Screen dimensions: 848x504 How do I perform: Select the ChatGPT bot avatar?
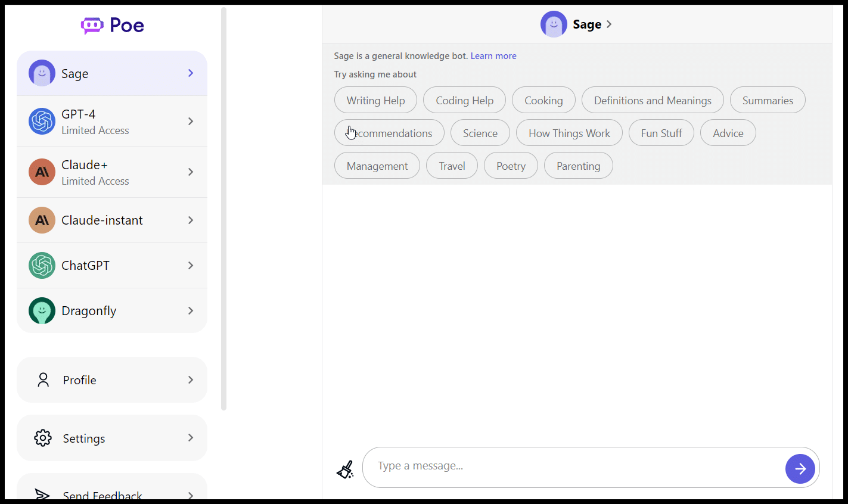click(x=42, y=266)
